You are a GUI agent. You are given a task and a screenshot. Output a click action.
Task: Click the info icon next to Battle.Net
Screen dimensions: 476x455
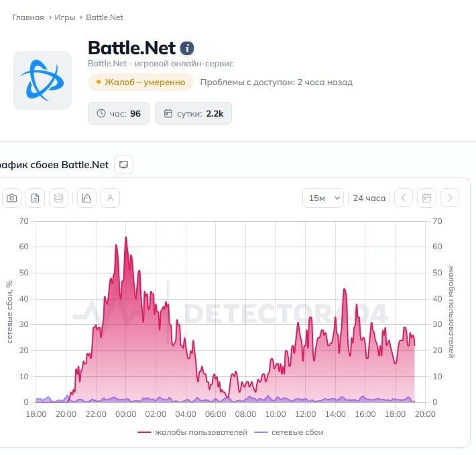coord(187,48)
